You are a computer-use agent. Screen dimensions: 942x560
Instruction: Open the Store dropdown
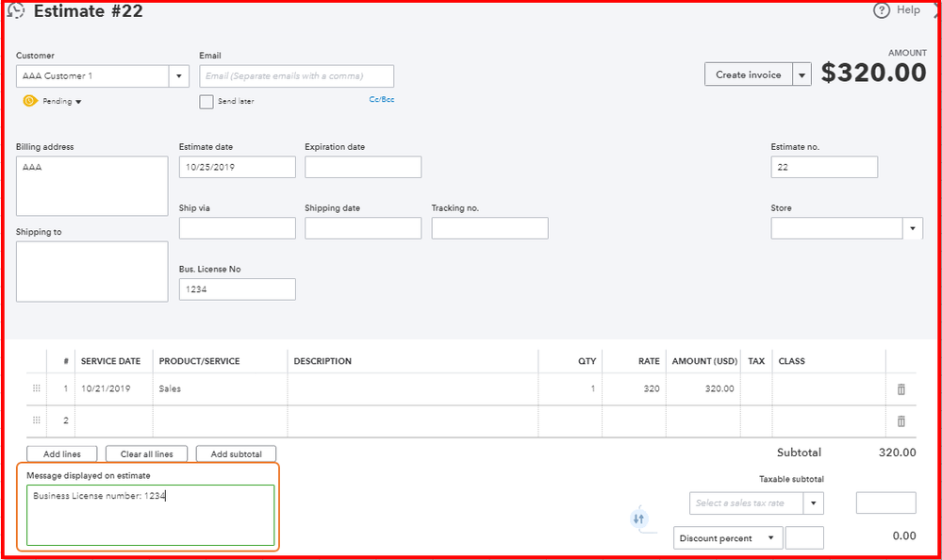click(x=912, y=228)
